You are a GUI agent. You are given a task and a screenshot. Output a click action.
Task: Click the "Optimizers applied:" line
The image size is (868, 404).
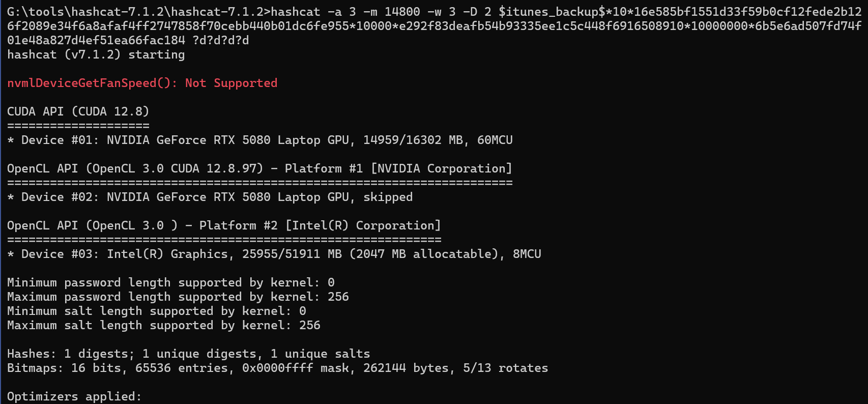pyautogui.click(x=74, y=396)
